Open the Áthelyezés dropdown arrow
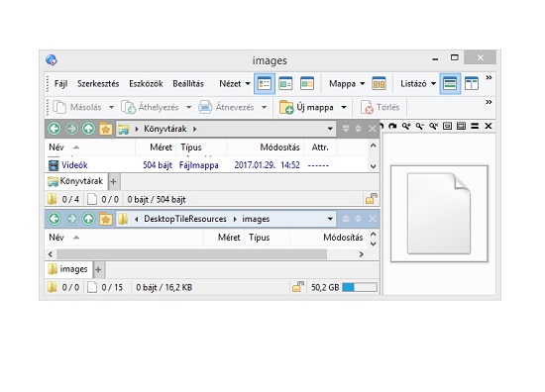Image resolution: width=545 pixels, height=392 pixels. 188,107
